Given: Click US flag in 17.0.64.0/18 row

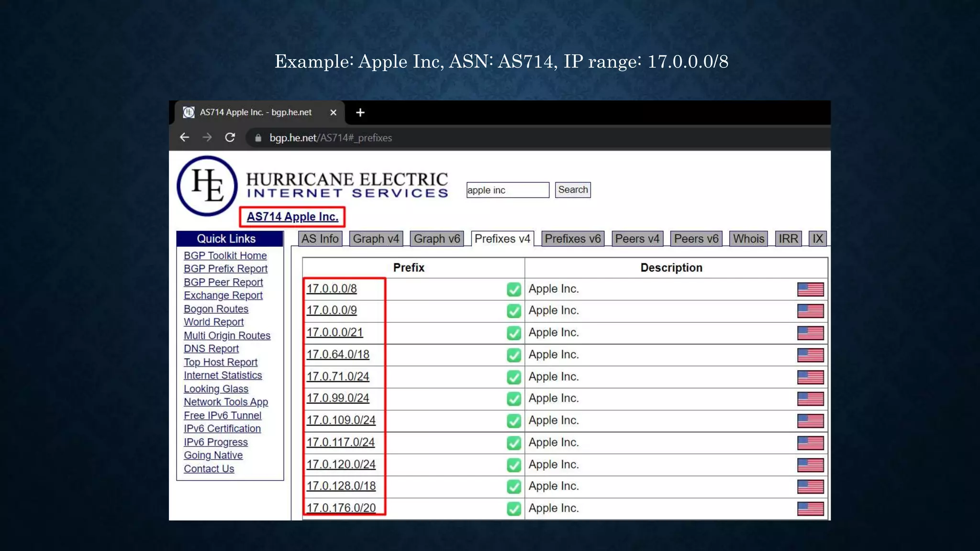Looking at the screenshot, I should point(811,355).
